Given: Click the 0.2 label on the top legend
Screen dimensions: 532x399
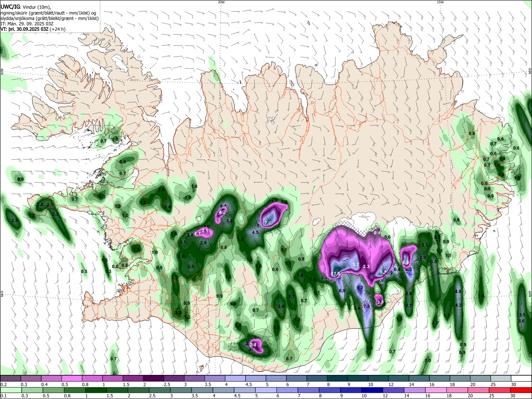Looking at the screenshot, I should click(3, 384).
